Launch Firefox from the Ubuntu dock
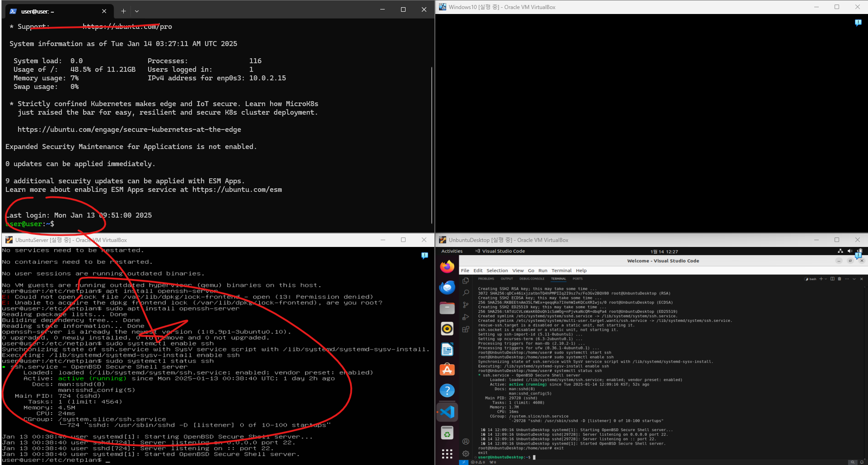 click(x=447, y=267)
